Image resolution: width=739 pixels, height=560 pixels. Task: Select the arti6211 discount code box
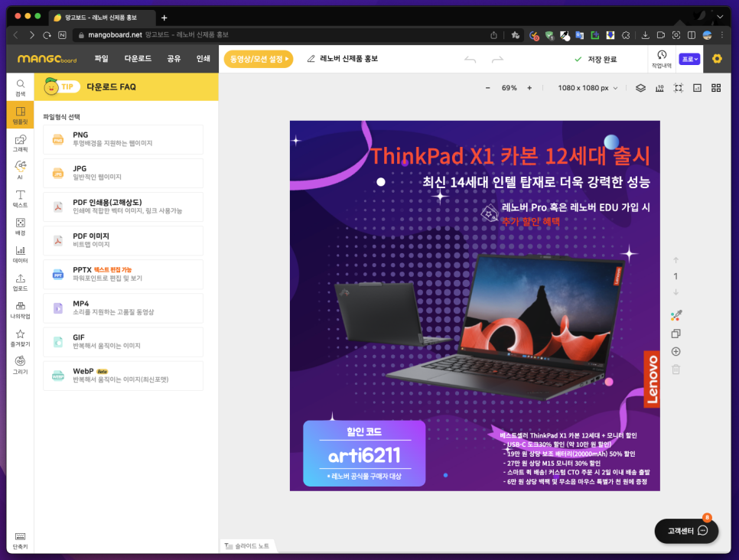pos(364,454)
